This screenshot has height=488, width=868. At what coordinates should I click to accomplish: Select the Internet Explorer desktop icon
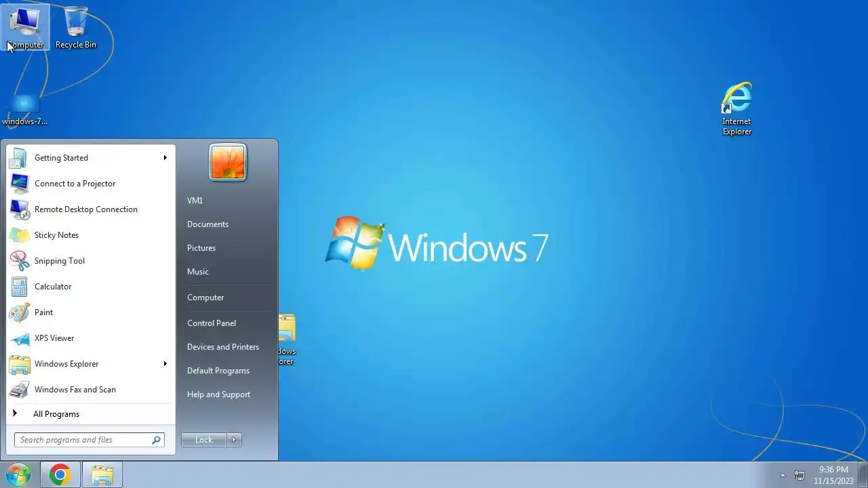click(x=736, y=108)
